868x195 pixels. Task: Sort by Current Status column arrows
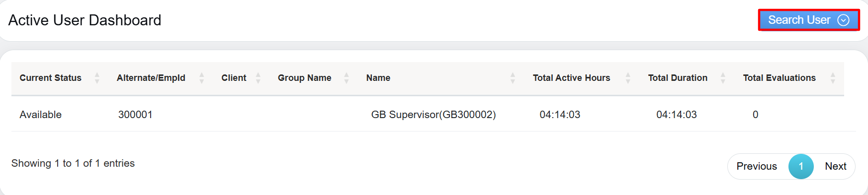click(x=97, y=78)
